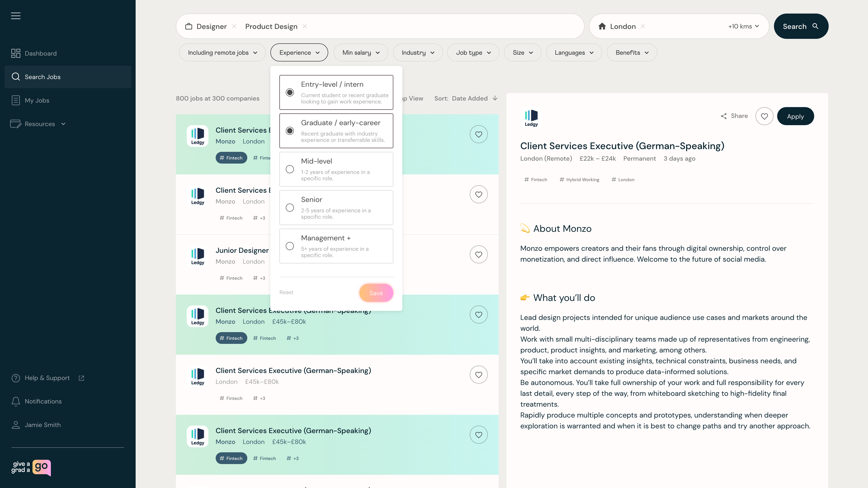Click the heart on first highlighted Monzo listing

click(x=479, y=134)
